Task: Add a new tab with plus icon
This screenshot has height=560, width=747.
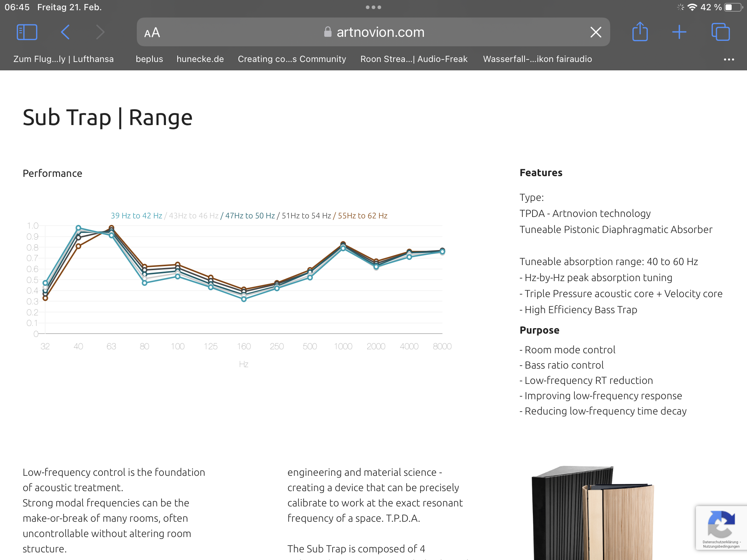Action: (x=679, y=32)
